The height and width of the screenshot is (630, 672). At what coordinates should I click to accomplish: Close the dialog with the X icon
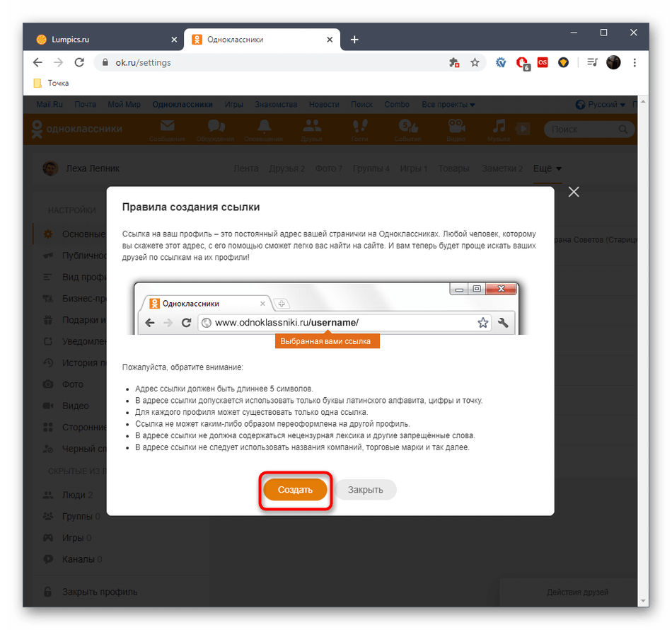click(x=574, y=192)
